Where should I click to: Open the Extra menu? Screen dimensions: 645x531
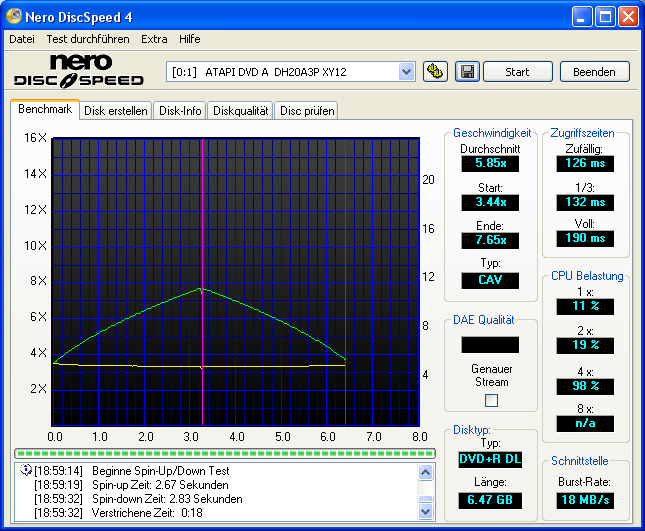(154, 39)
